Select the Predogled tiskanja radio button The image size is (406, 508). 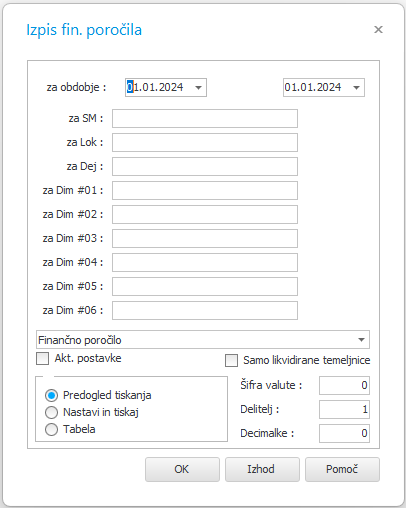tap(51, 396)
